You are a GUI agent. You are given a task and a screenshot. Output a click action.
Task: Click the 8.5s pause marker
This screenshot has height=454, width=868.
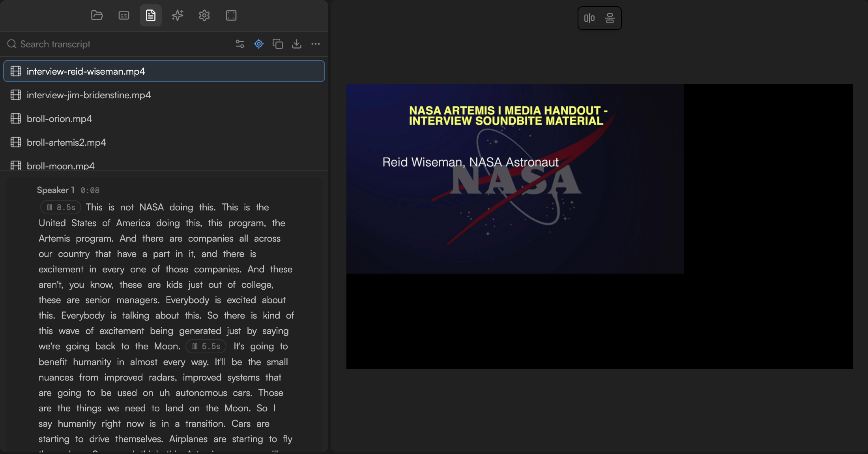point(61,207)
